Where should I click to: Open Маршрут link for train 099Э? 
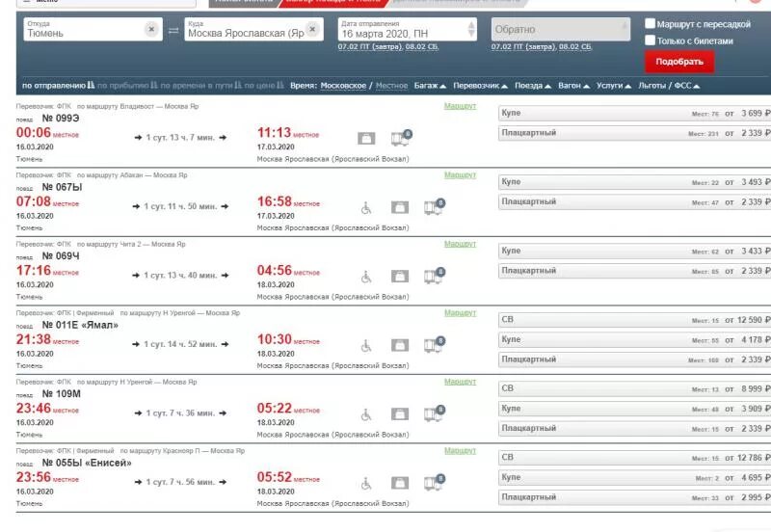461,106
